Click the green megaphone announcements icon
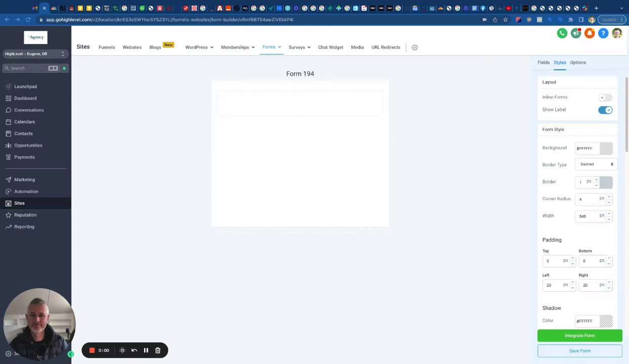 [x=575, y=33]
